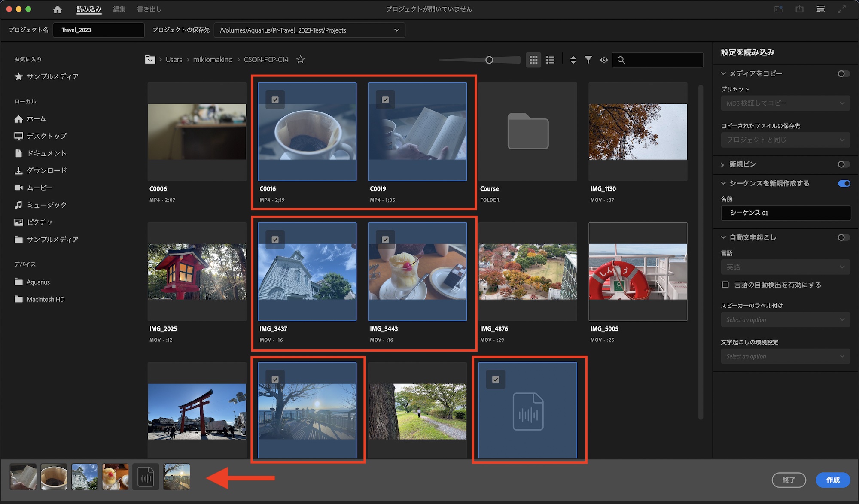Collapse the 自動文字起こし section

pos(723,237)
